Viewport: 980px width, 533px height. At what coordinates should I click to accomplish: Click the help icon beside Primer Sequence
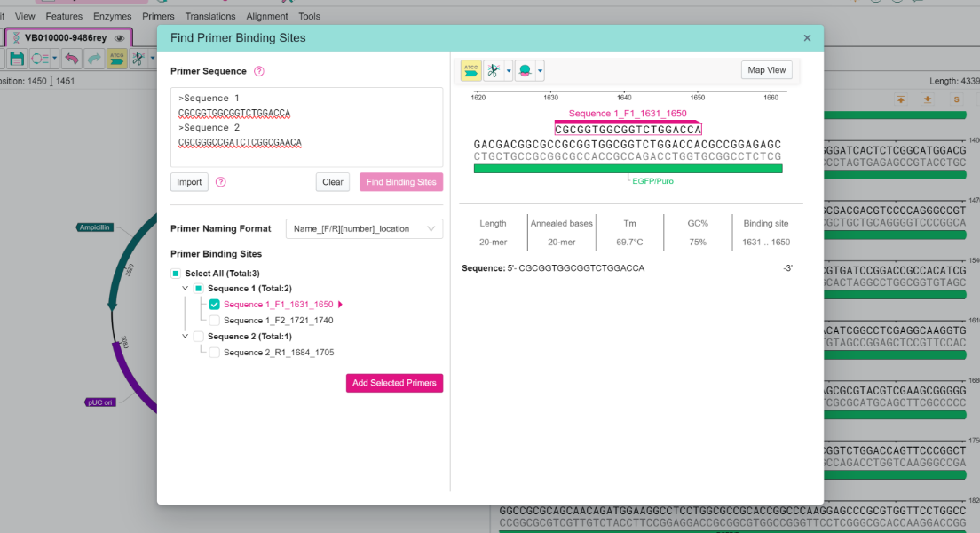258,71
